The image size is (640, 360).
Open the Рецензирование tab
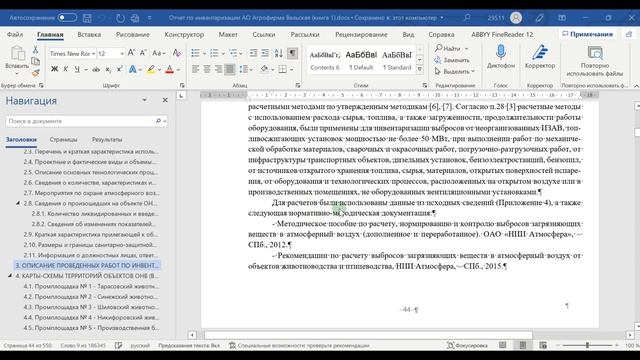pyautogui.click(x=361, y=35)
